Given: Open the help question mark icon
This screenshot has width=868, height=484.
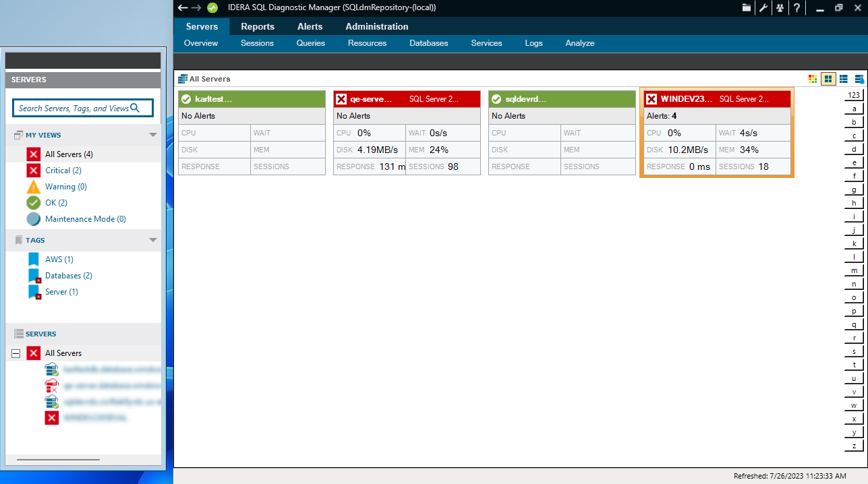Looking at the screenshot, I should click(x=796, y=8).
